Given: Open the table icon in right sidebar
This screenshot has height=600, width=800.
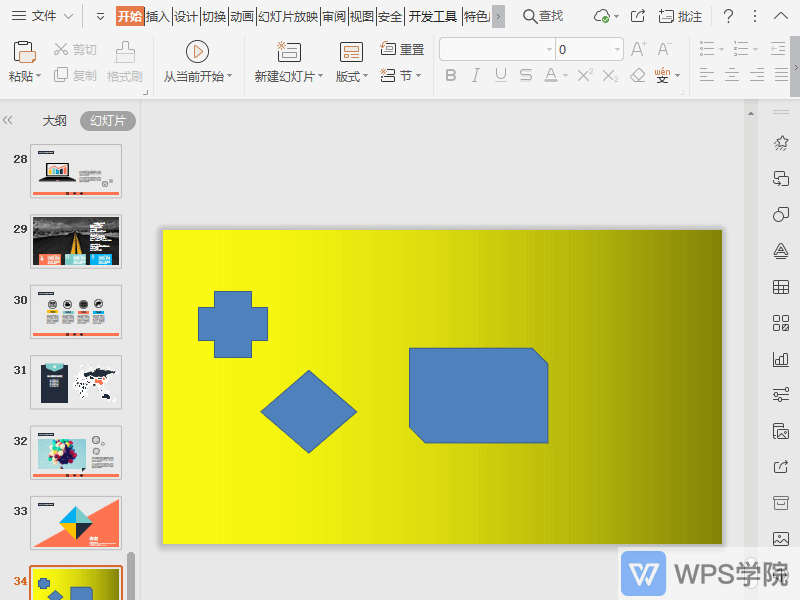Looking at the screenshot, I should point(781,287).
